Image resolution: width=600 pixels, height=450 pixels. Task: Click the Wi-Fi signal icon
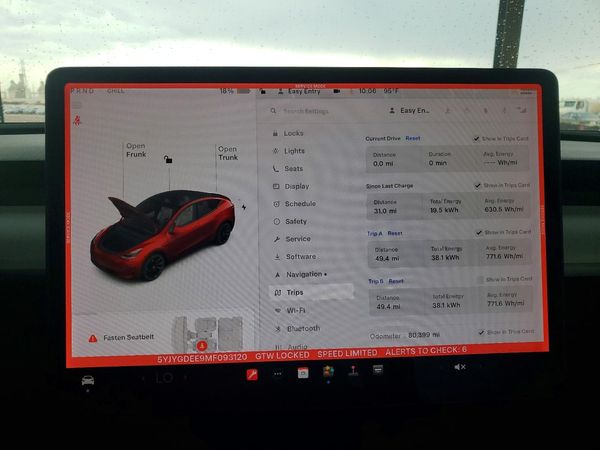[x=278, y=311]
